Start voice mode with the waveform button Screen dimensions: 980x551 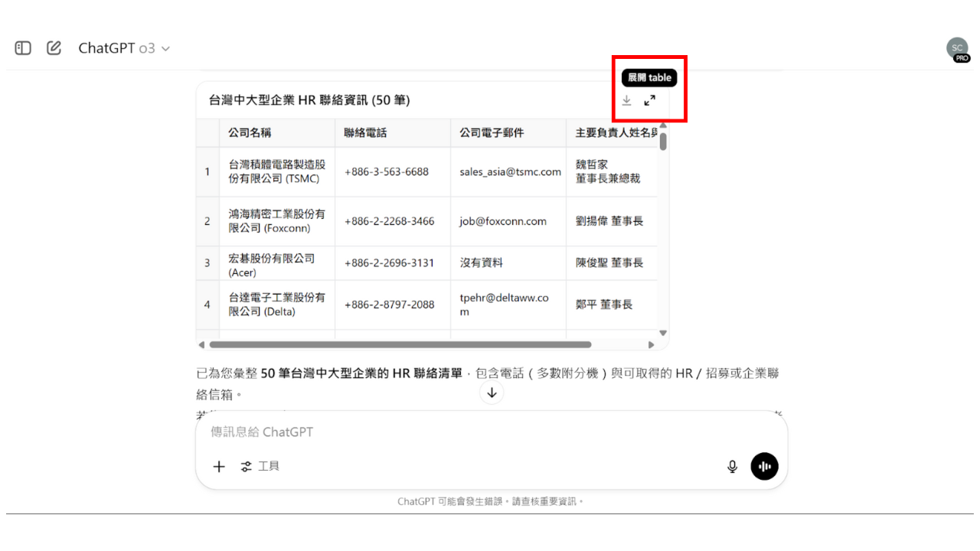point(764,466)
